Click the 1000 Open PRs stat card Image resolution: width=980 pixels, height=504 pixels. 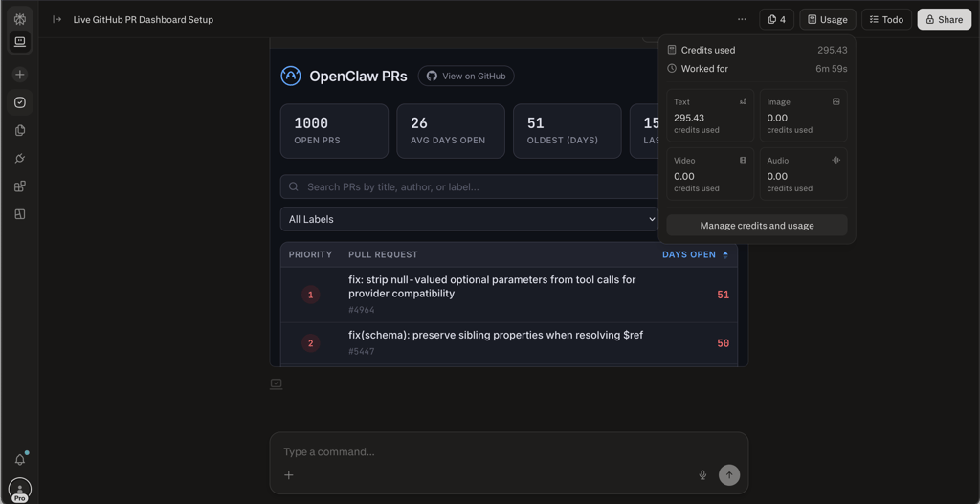(334, 131)
